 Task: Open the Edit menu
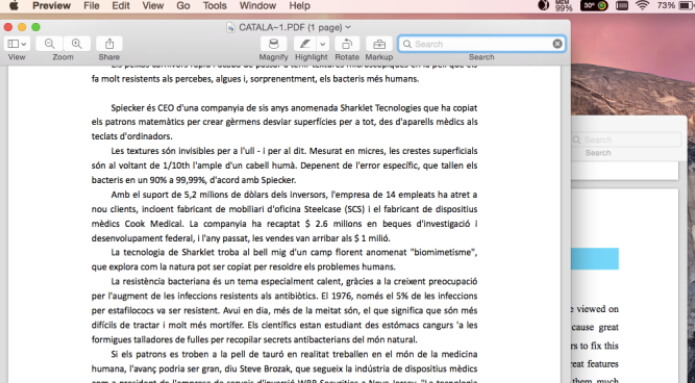[121, 6]
